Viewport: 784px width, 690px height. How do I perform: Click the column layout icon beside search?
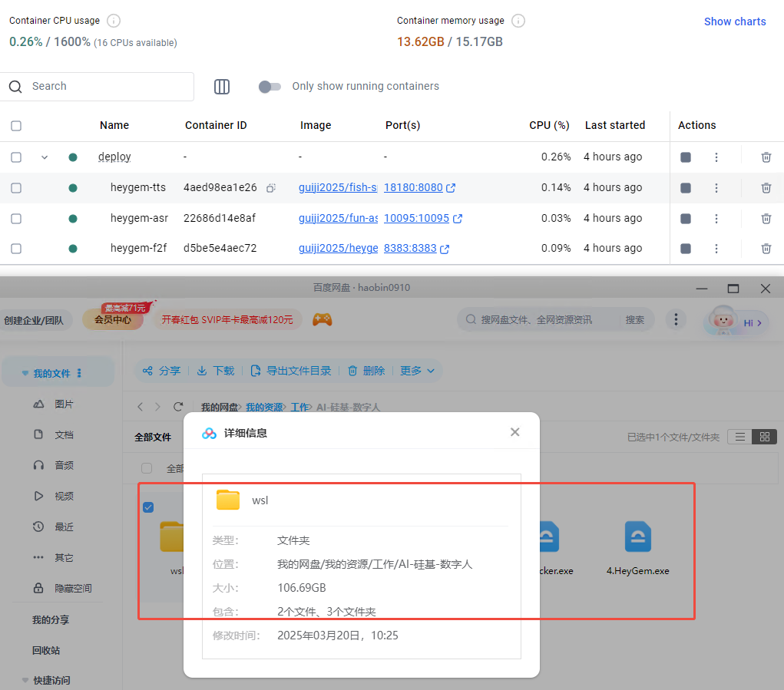tap(222, 87)
